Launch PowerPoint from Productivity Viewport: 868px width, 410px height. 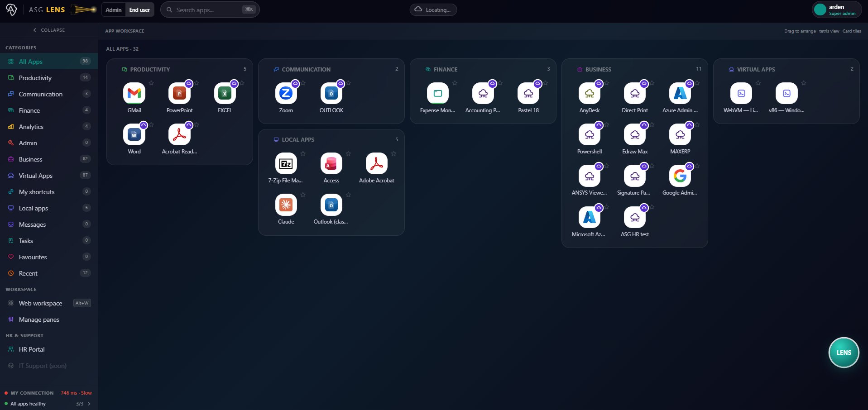point(179,93)
